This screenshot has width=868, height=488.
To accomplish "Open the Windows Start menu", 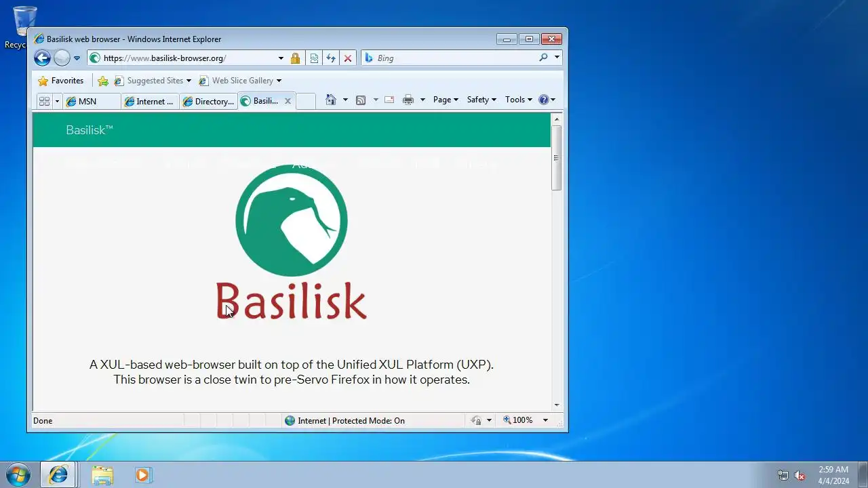I will coord(17,475).
